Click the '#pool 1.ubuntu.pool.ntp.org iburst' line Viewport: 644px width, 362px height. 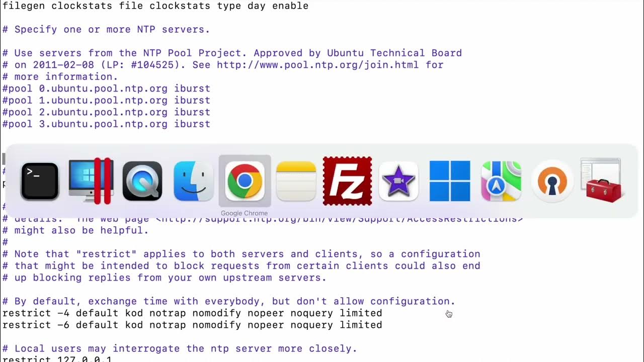coord(106,100)
